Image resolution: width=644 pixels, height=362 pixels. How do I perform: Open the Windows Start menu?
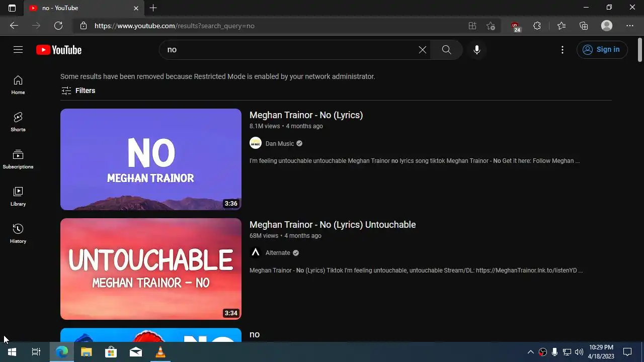pyautogui.click(x=12, y=352)
